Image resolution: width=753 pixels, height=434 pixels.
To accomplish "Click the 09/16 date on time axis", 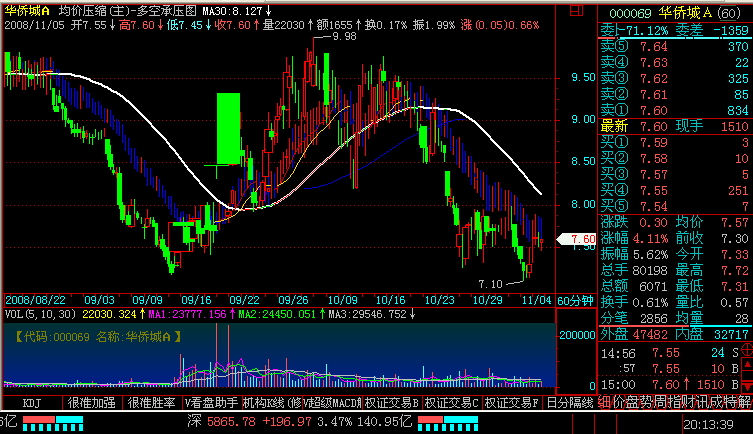I will click(196, 301).
